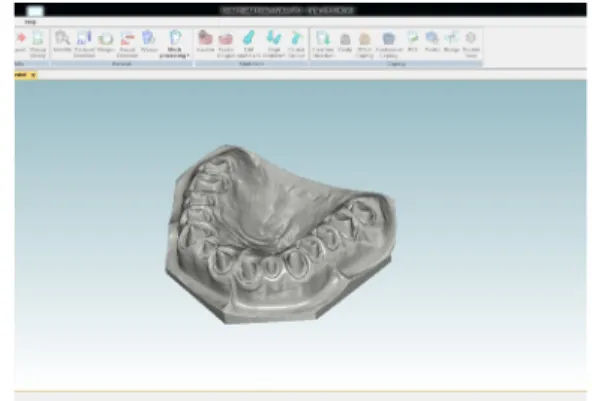This screenshot has height=401, width=592.
Task: Click the dark red gum model icon
Action: (205, 38)
